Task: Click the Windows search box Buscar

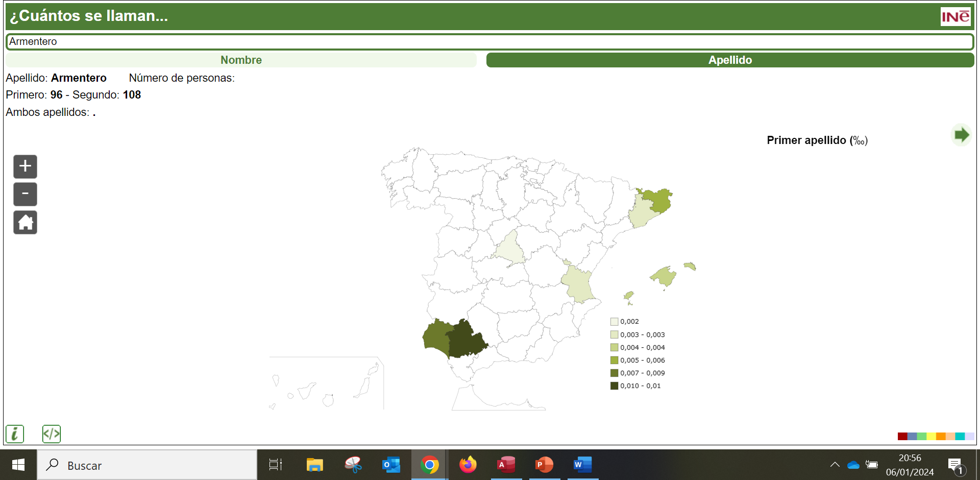Action: (147, 465)
